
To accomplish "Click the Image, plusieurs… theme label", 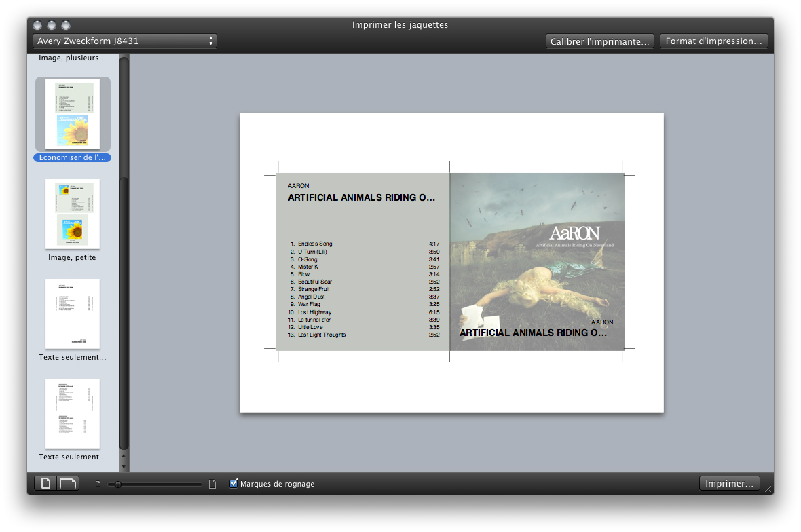I will pos(73,58).
